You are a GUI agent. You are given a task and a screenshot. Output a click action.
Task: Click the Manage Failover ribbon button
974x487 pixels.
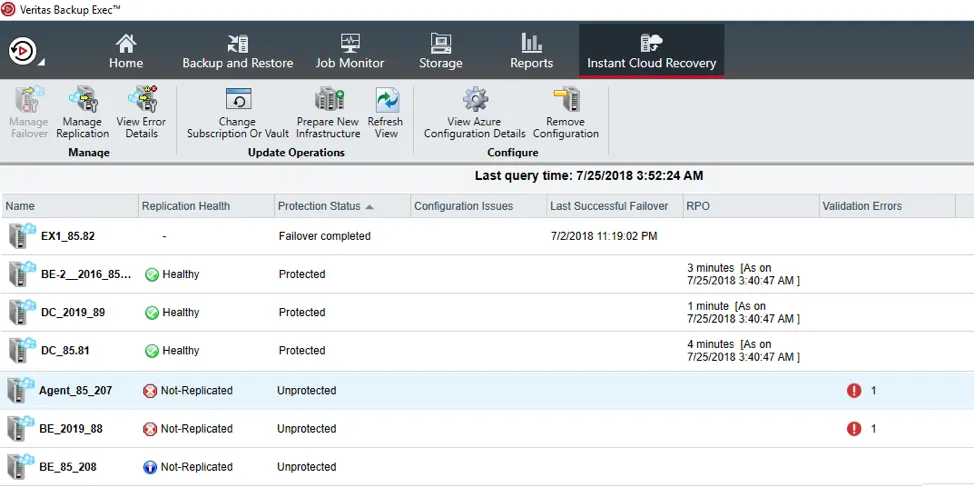tap(29, 112)
